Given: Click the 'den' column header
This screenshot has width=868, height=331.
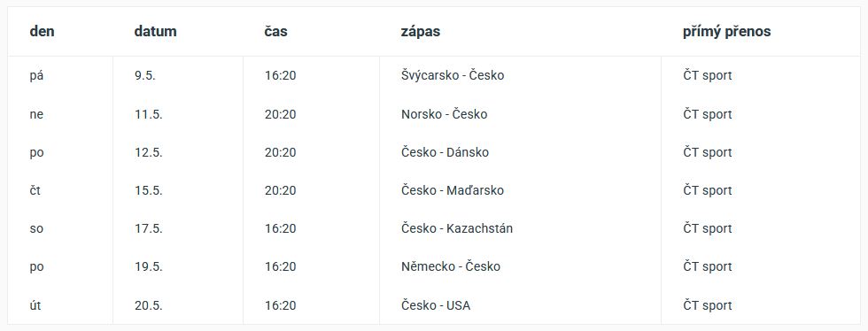Looking at the screenshot, I should [x=43, y=32].
